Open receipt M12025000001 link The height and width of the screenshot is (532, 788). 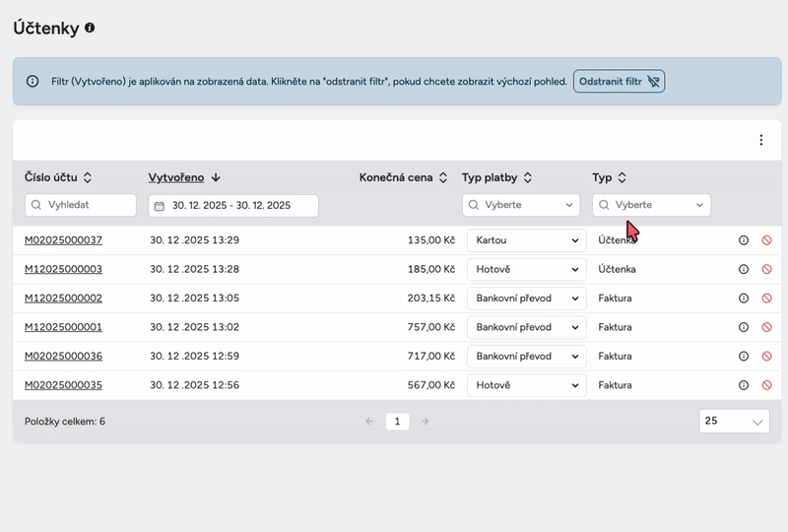pyautogui.click(x=63, y=327)
